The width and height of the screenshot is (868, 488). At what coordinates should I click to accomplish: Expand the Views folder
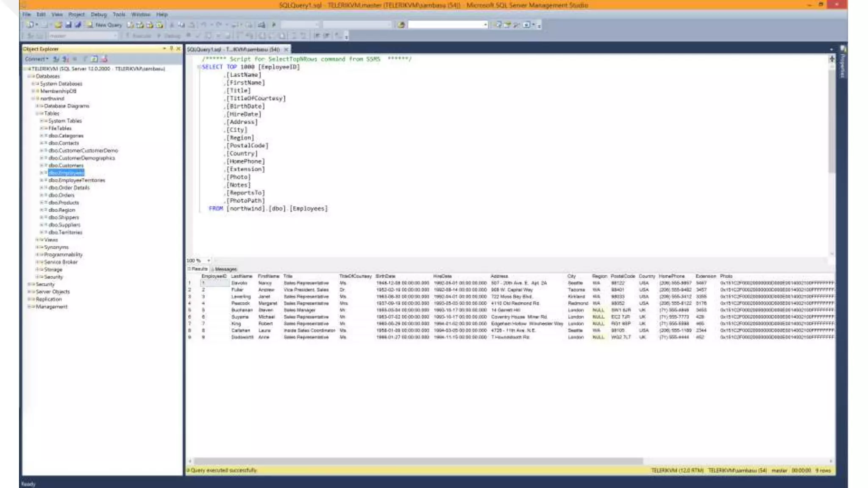(37, 240)
